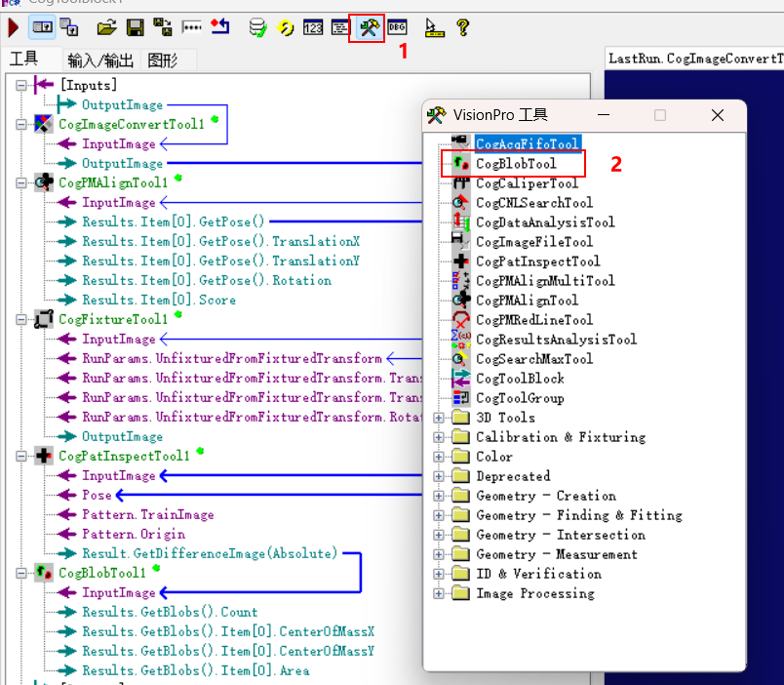The width and height of the screenshot is (784, 685).
Task: Select Results.Item[0].Score output row
Action: (159, 300)
